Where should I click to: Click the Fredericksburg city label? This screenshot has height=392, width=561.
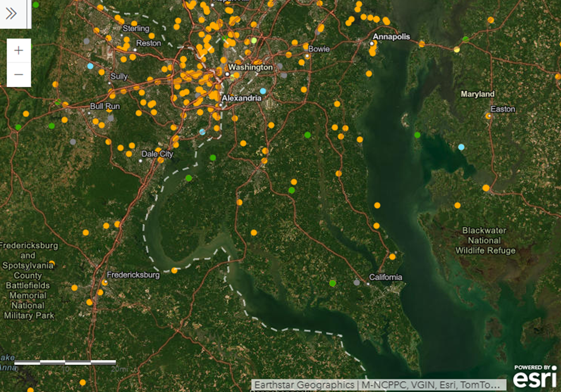pyautogui.click(x=136, y=275)
